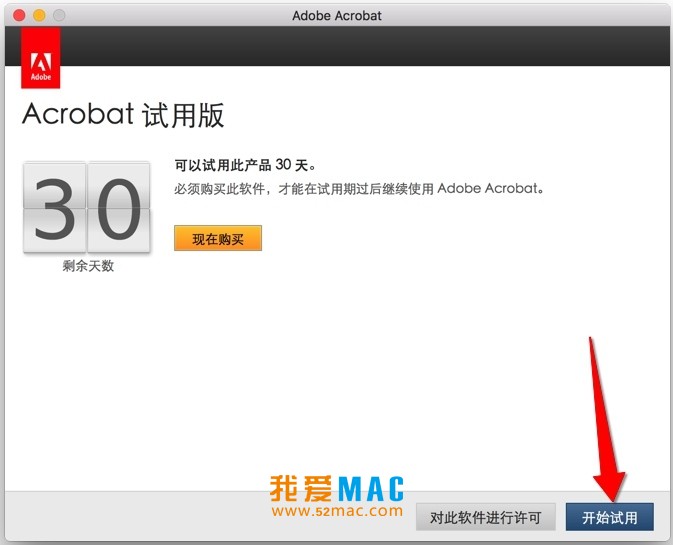Click the line starting with 必须购买此软件
Screen dimensions: 673x545
359,188
